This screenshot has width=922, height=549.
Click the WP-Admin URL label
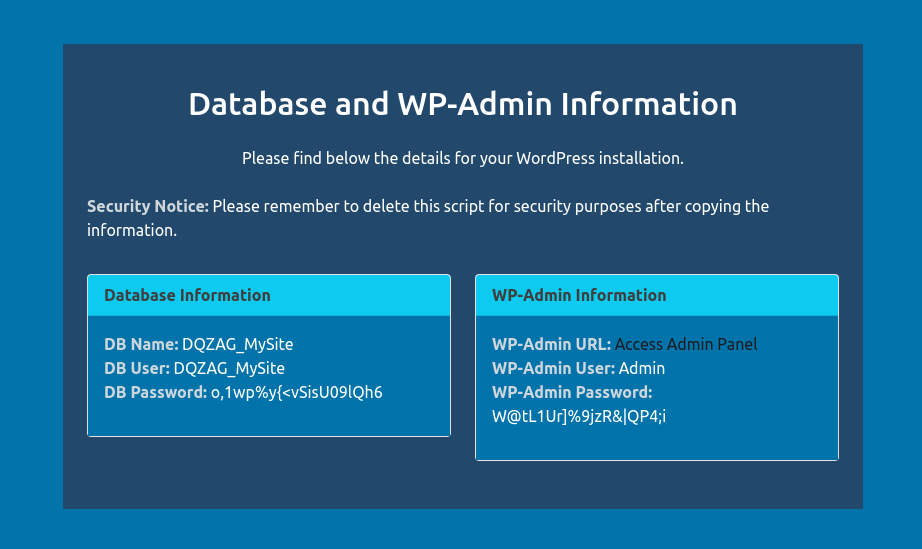552,344
